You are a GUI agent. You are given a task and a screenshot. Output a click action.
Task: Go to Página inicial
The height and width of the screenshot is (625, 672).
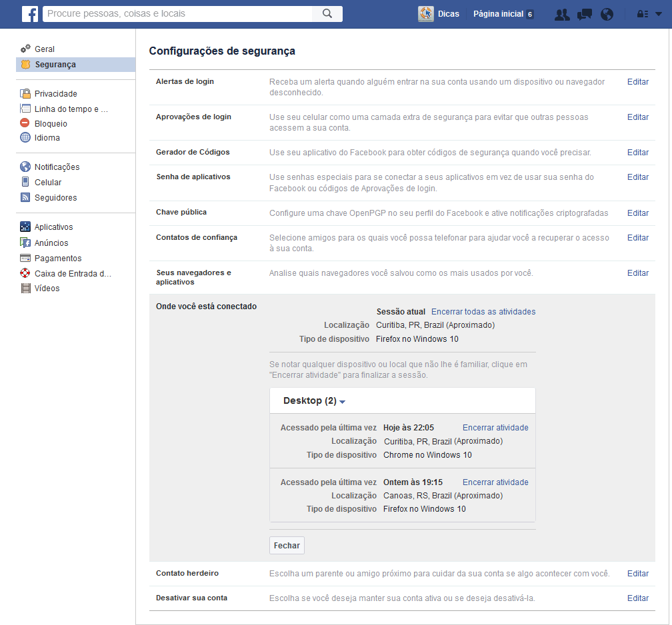click(499, 14)
